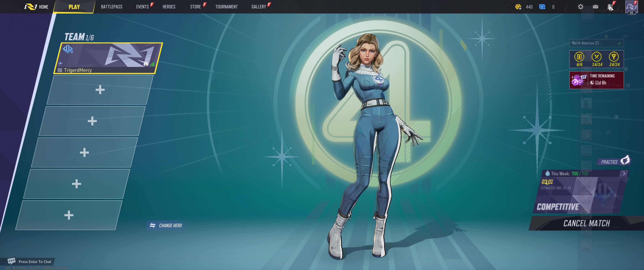Click the This Week Chrono Shield icon
The image size is (644, 270).
click(548, 173)
